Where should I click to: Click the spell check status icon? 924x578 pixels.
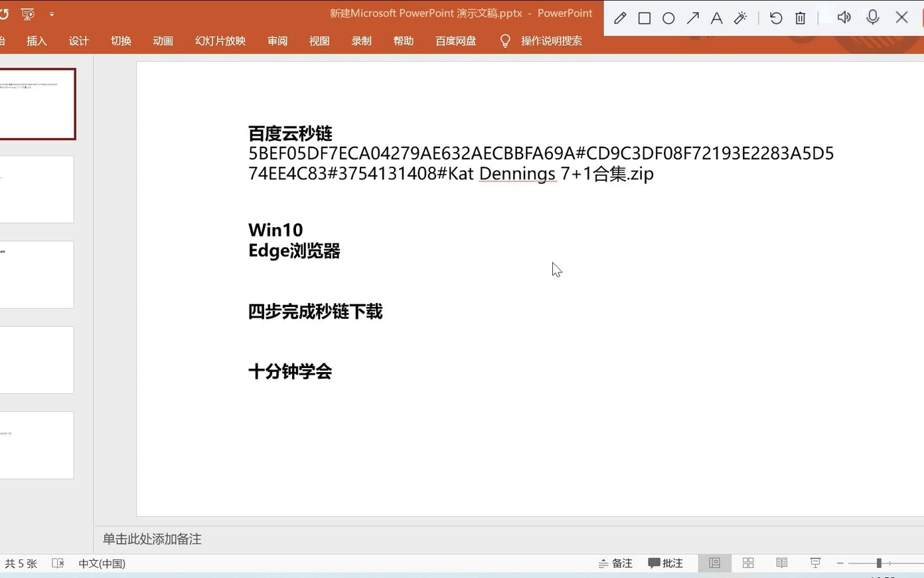tap(58, 563)
